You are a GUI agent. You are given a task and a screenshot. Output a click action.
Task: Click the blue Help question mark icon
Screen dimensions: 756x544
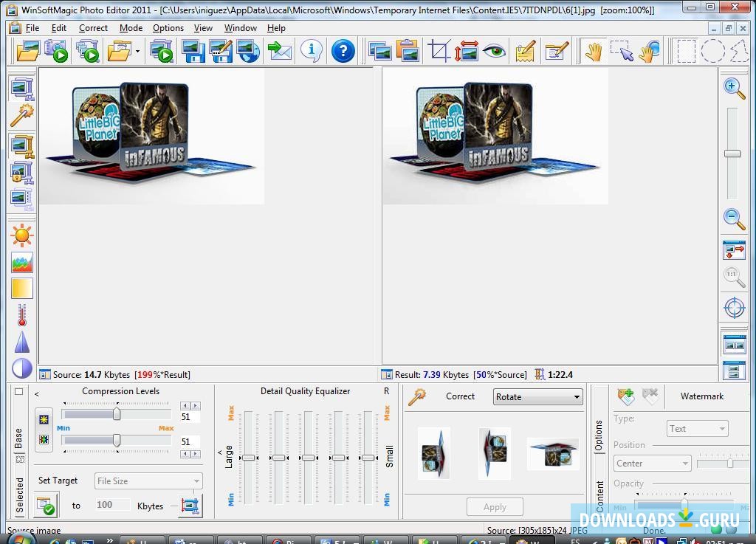point(343,51)
